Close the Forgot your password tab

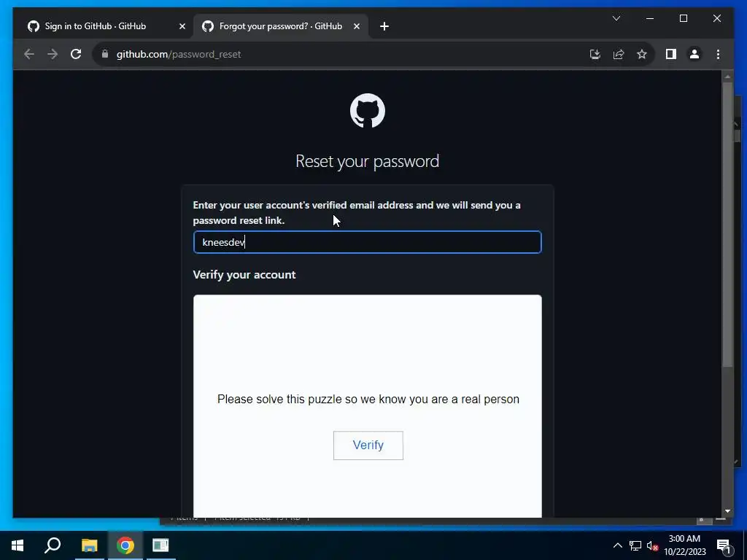click(x=356, y=26)
